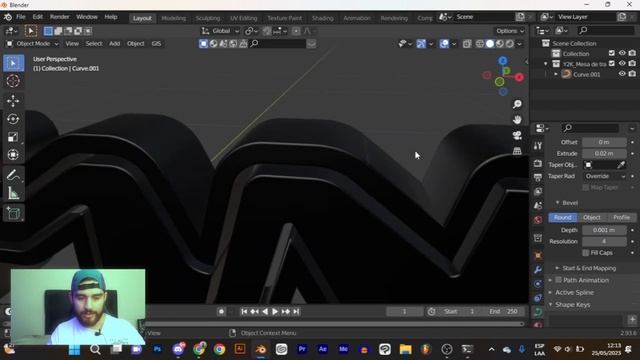Play the animation

(275, 311)
